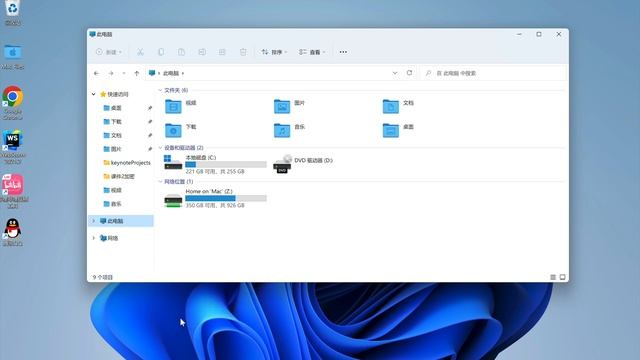Collapse the 设备和驱动器 (2) group
The height and width of the screenshot is (360, 640).
[x=160, y=148]
